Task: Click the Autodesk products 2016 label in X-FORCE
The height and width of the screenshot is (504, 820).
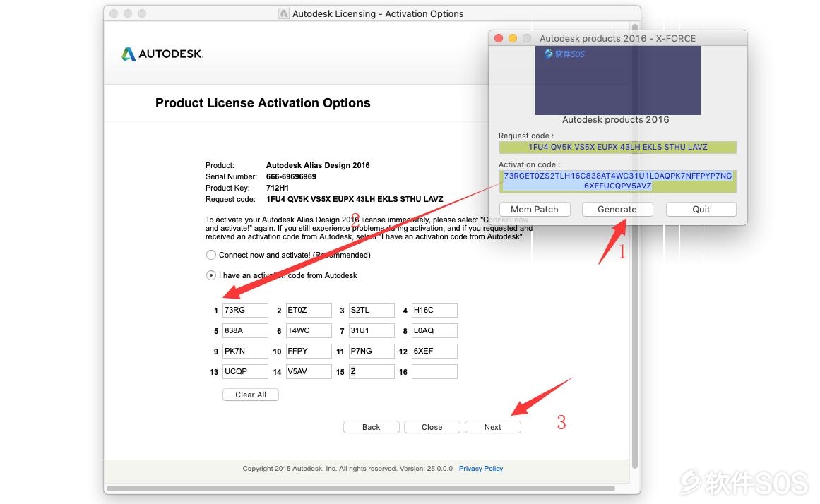Action: click(x=615, y=120)
